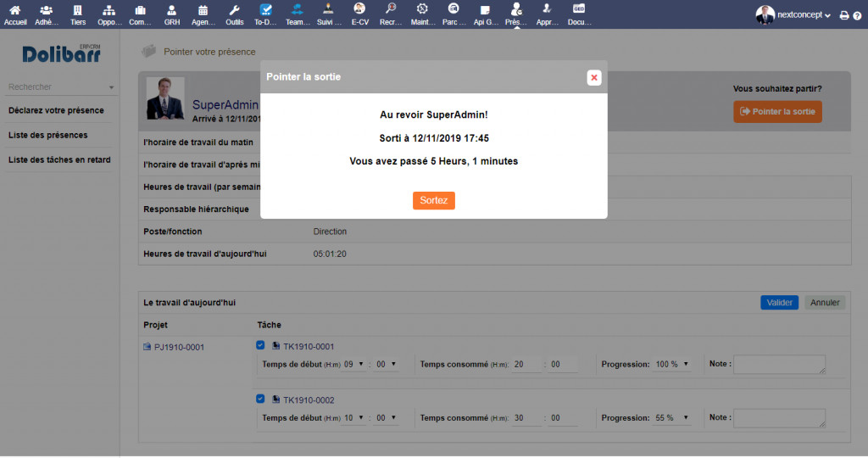Click the Rechercher search field

pyautogui.click(x=56, y=87)
